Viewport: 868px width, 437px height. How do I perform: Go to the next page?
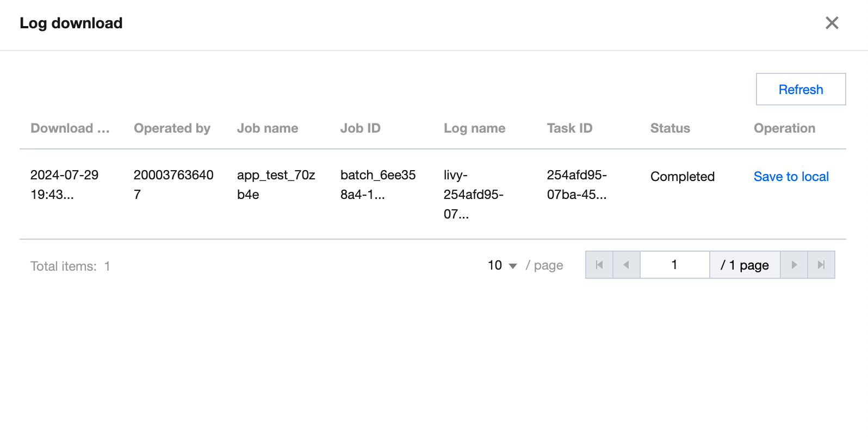tap(794, 265)
